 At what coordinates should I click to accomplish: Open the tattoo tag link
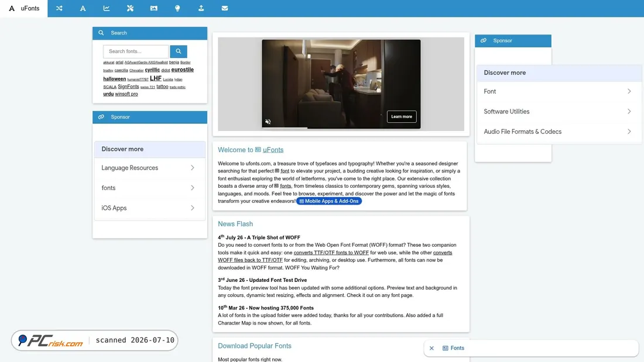click(162, 87)
